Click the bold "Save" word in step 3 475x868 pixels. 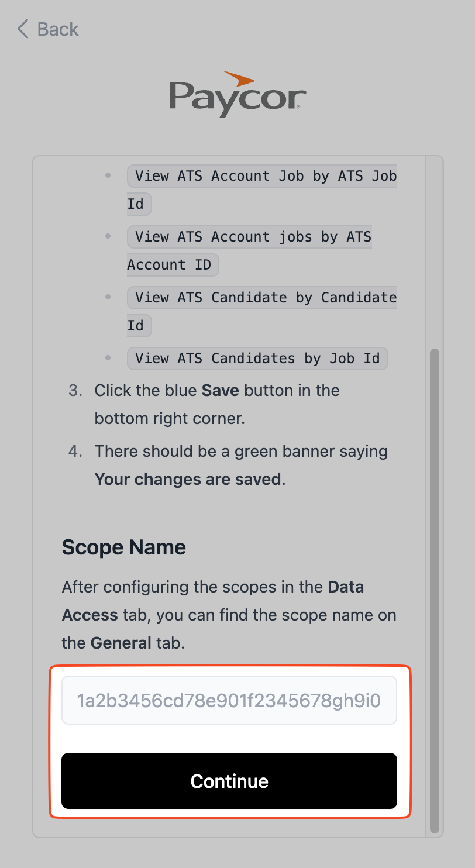click(221, 390)
